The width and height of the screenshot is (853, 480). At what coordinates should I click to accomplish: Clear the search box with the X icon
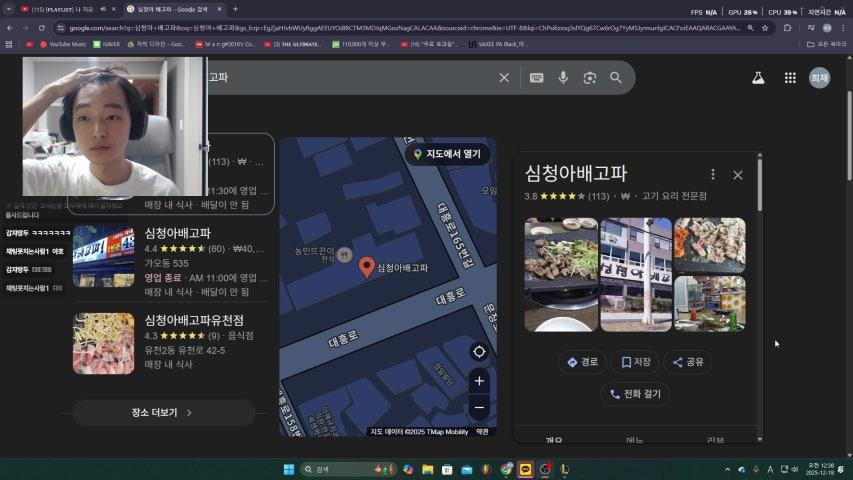(504, 78)
